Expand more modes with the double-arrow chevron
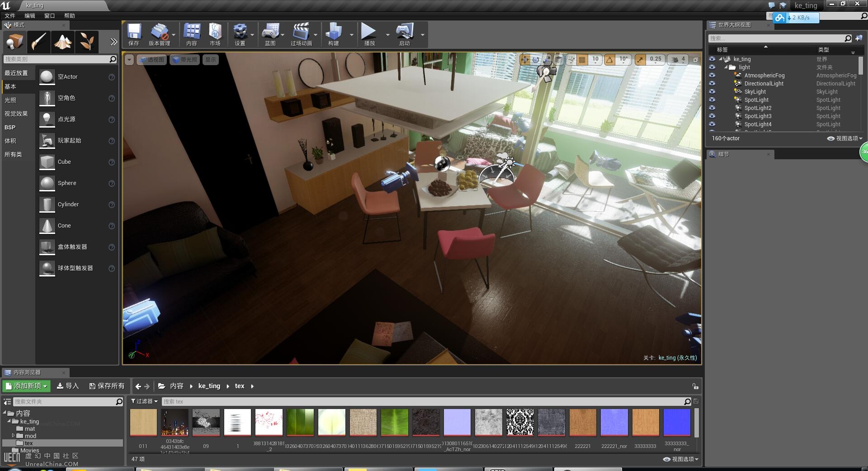This screenshot has width=868, height=471. [113, 42]
